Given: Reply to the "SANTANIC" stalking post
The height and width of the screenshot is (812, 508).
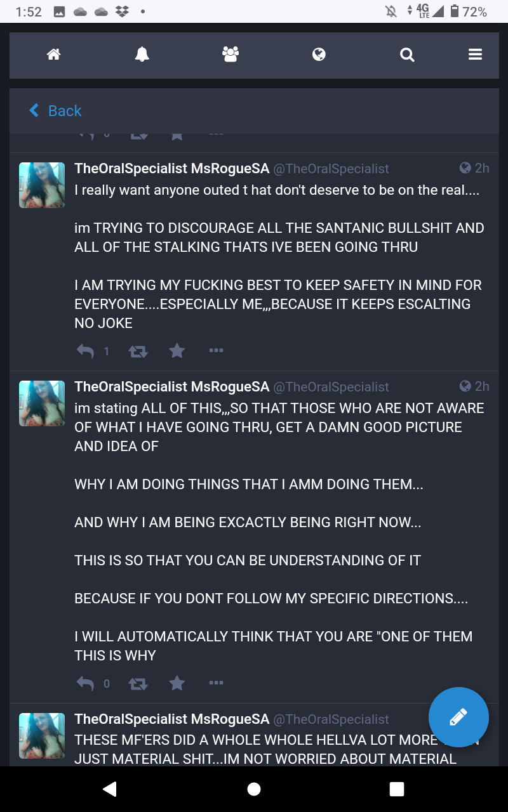Looking at the screenshot, I should 85,351.
